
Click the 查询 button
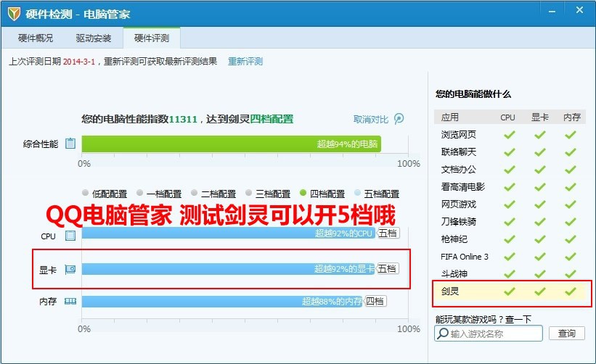tap(567, 334)
